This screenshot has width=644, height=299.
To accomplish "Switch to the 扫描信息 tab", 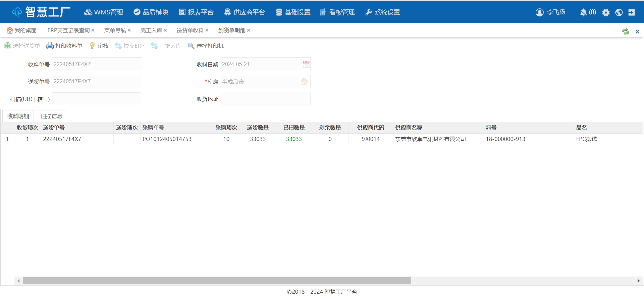I will (51, 116).
